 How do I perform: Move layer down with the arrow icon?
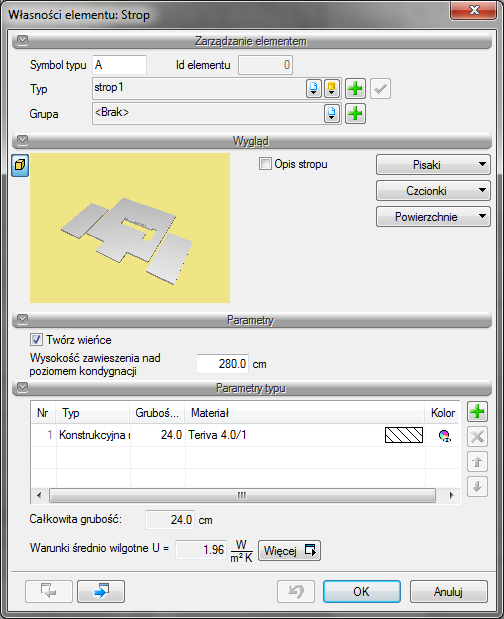[477, 486]
